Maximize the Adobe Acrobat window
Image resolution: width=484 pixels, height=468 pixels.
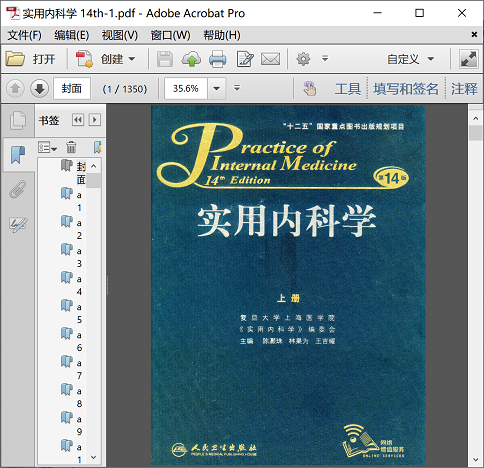click(419, 13)
